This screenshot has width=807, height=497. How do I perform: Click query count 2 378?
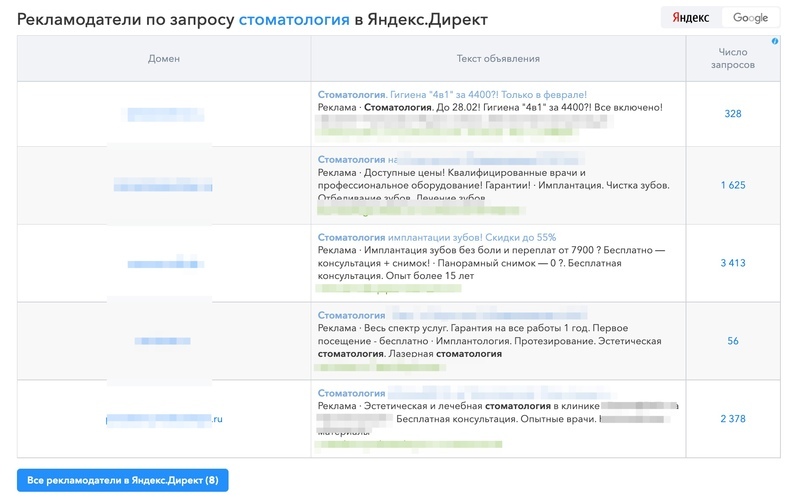(733, 419)
